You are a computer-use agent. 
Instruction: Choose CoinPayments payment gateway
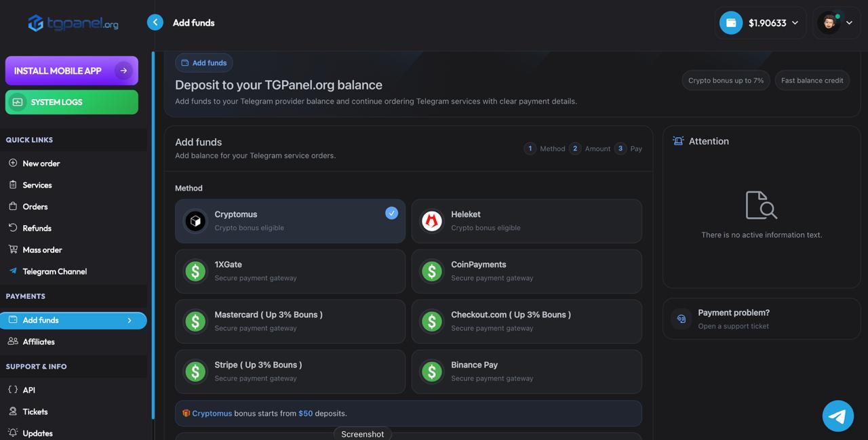(527, 271)
